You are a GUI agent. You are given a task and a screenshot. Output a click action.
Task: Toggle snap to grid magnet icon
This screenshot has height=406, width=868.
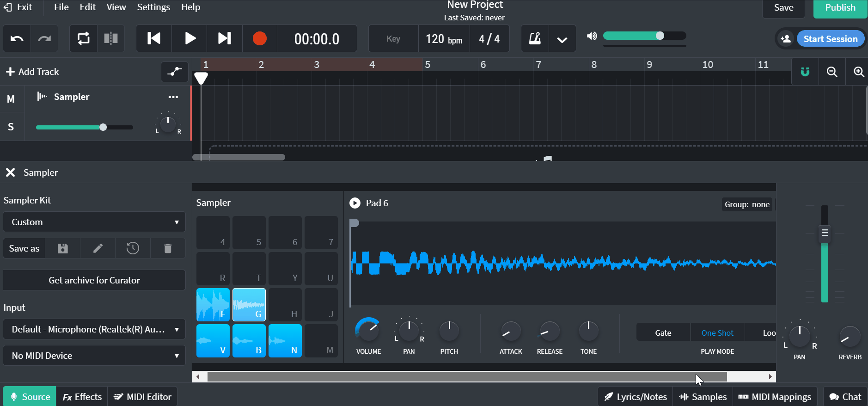(x=805, y=72)
